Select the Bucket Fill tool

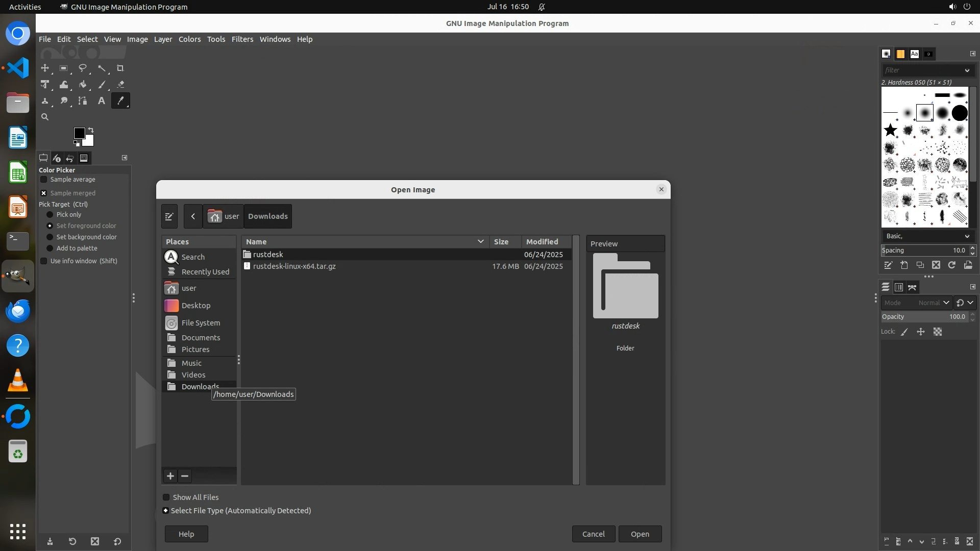[83, 85]
